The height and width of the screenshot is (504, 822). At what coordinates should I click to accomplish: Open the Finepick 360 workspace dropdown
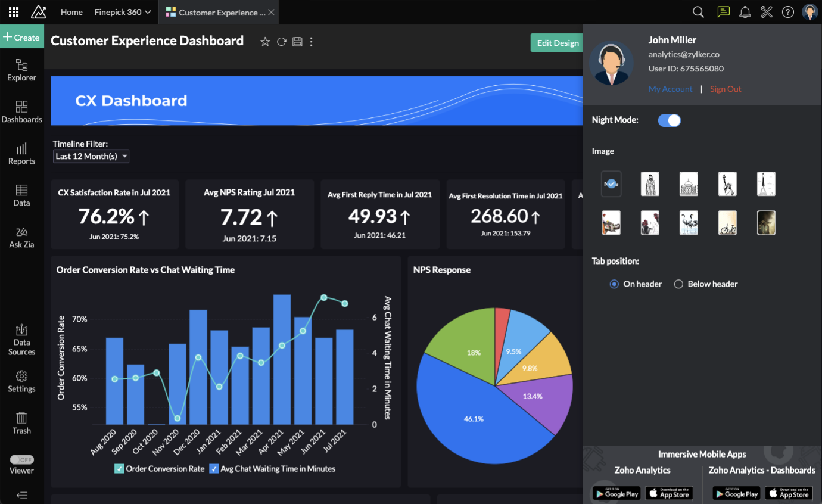[x=123, y=11]
